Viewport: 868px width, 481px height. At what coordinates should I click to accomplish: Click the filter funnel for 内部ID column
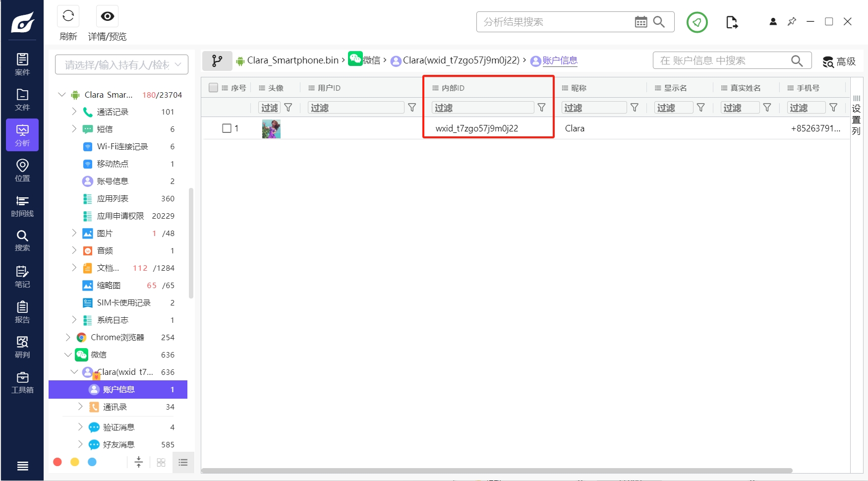(541, 108)
